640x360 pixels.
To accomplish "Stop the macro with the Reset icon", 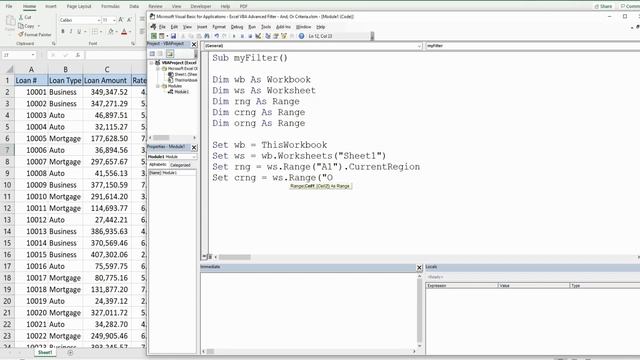I will [250, 36].
